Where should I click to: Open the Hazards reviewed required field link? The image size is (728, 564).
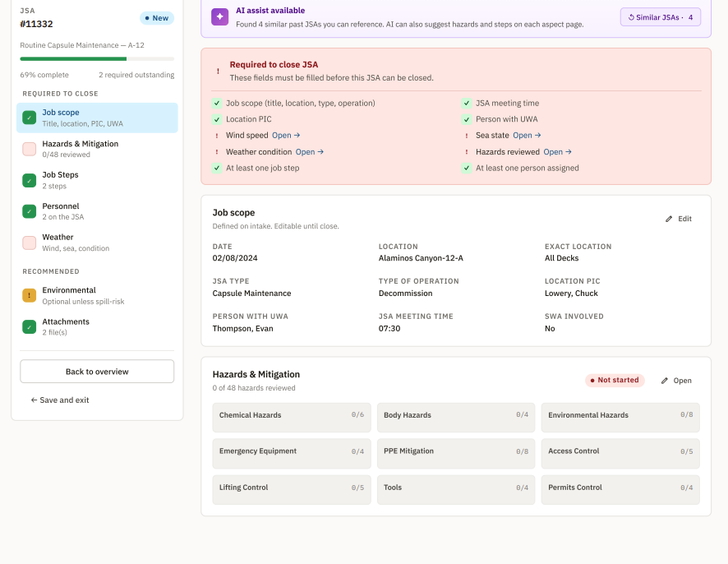[558, 152]
